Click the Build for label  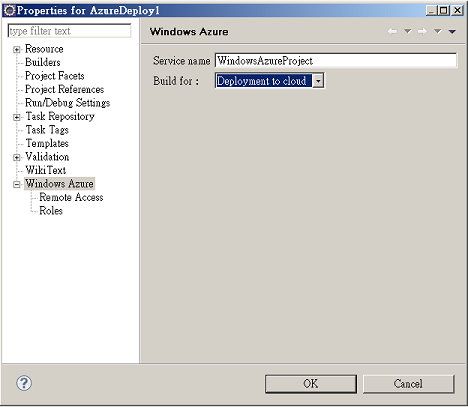click(176, 81)
